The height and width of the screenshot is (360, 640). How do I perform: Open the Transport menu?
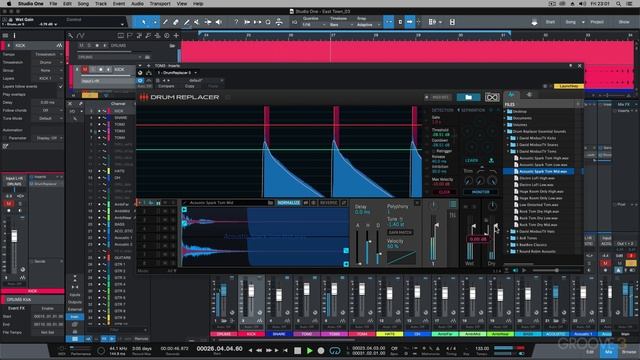[160, 4]
